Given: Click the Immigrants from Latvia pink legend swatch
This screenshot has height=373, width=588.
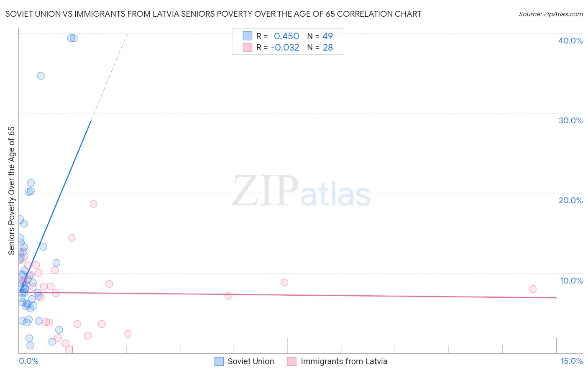Looking at the screenshot, I should (292, 361).
